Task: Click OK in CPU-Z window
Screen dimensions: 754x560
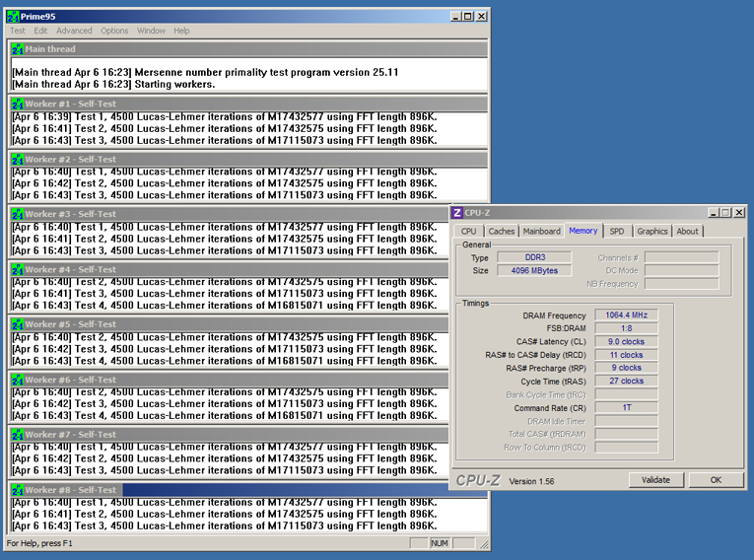Action: 716,480
